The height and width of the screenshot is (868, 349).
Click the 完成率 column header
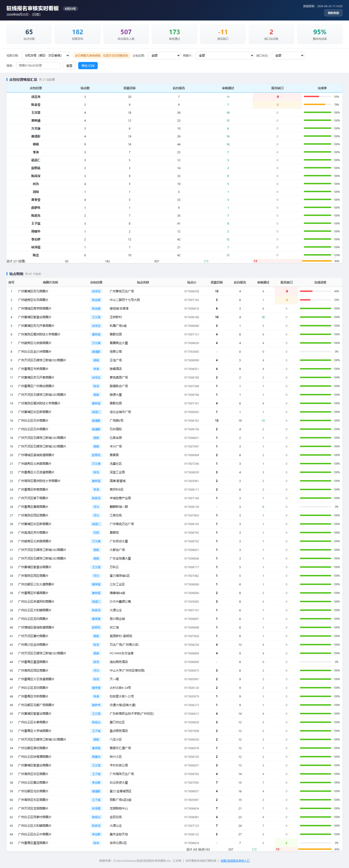click(322, 88)
